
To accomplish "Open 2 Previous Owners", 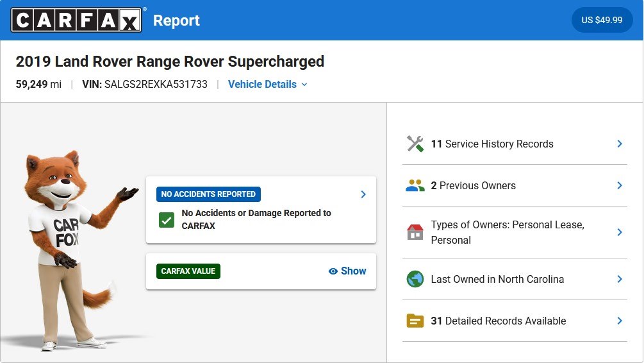I will (515, 186).
